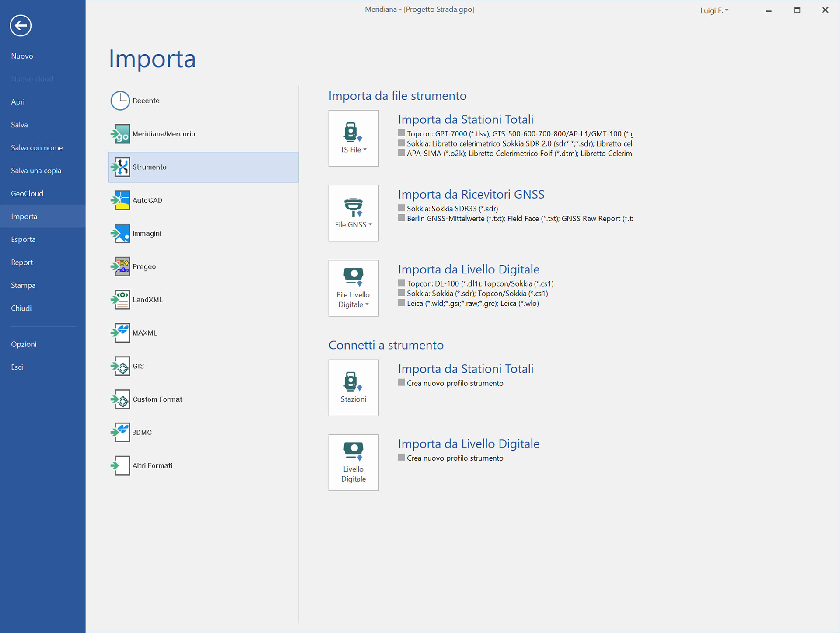The height and width of the screenshot is (633, 840).
Task: Select Salva una copia
Action: click(x=36, y=171)
